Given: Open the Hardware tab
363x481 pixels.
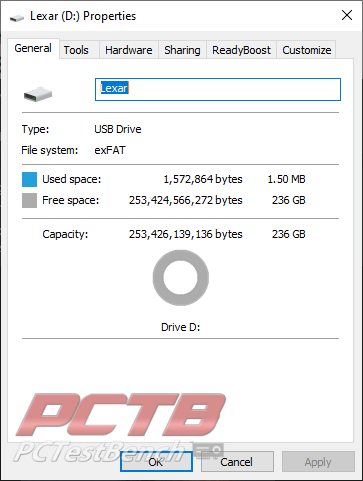Looking at the screenshot, I should coord(129,50).
